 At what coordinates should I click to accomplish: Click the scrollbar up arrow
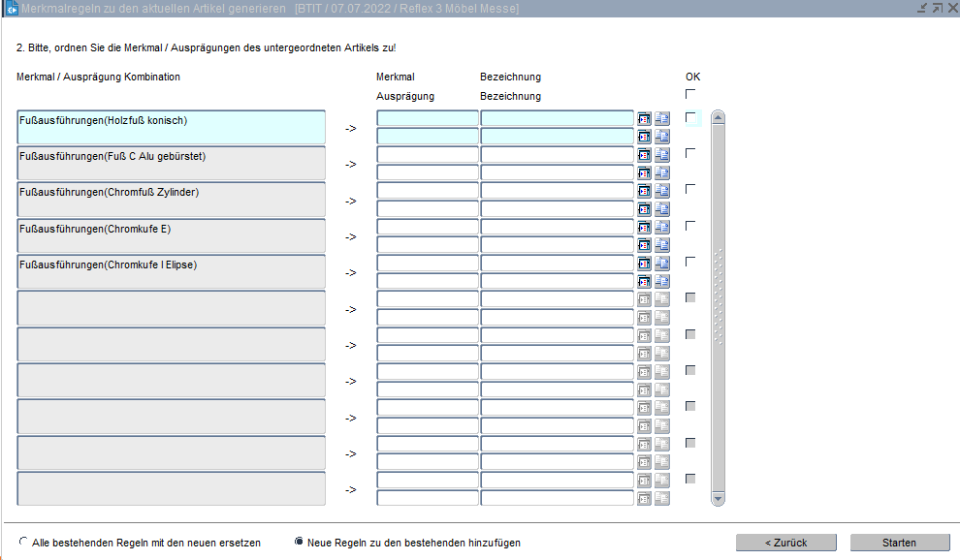tap(719, 118)
